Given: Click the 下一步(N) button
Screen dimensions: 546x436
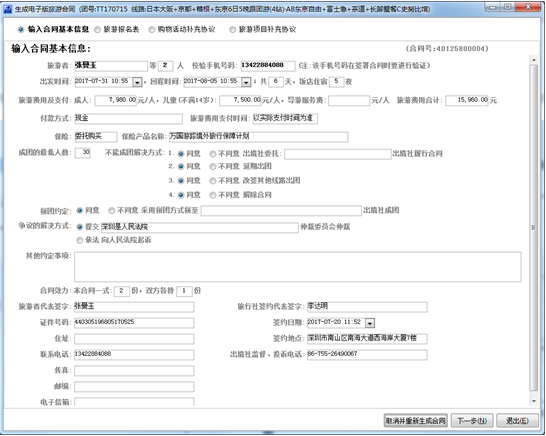Looking at the screenshot, I should [x=472, y=421].
